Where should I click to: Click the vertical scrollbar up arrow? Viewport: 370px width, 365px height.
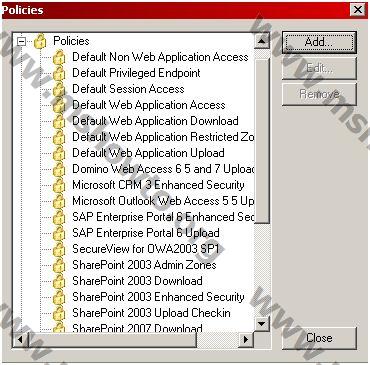tap(262, 41)
